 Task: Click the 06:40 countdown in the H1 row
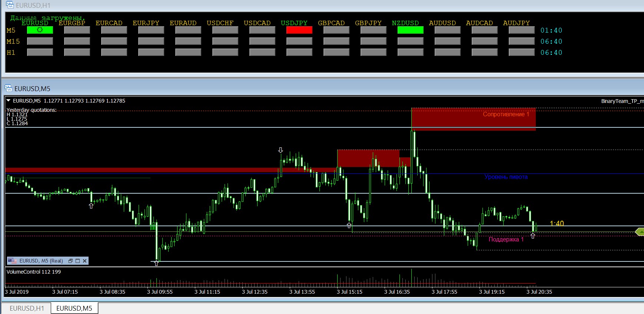pos(551,53)
